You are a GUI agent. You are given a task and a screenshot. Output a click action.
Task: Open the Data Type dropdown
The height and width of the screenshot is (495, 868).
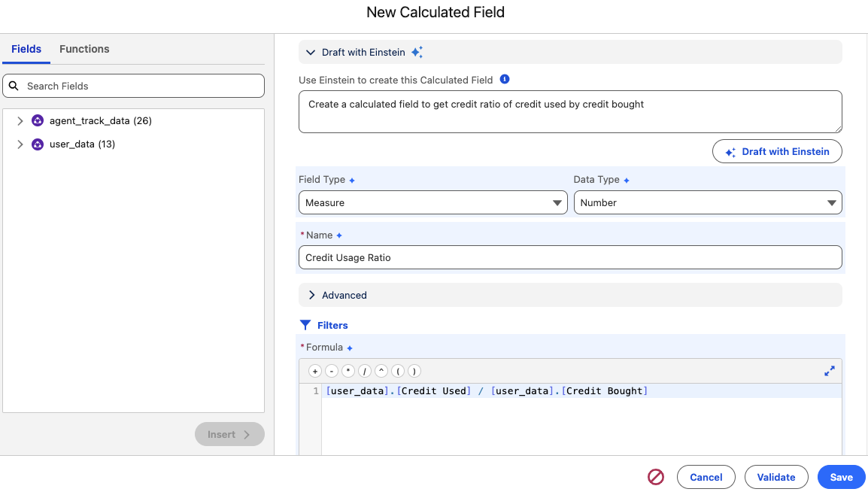(x=707, y=202)
